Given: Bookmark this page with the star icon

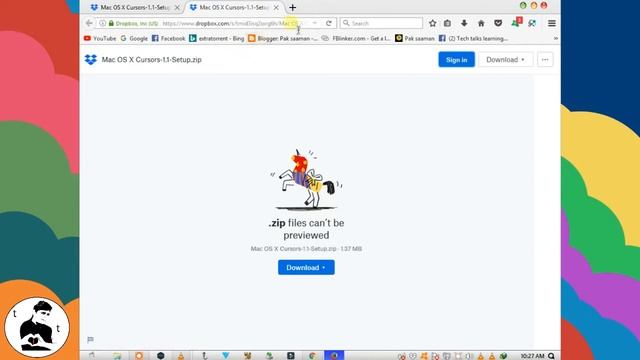Looking at the screenshot, I should pyautogui.click(x=433, y=23).
